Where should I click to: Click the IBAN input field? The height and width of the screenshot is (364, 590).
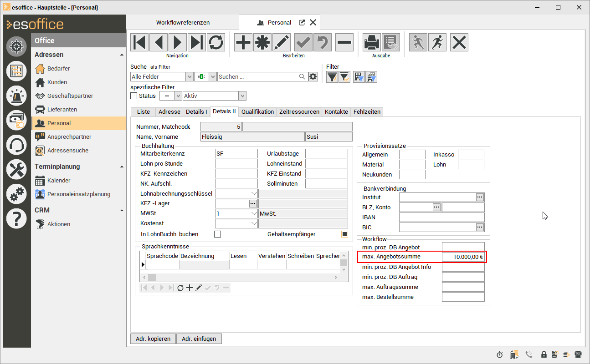[x=442, y=217]
